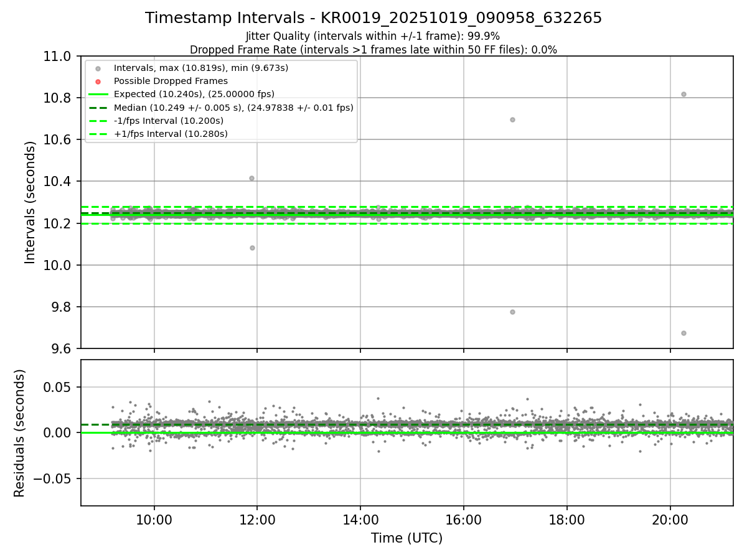Click the 'Time (UTC)' x-axis label

click(x=407, y=538)
